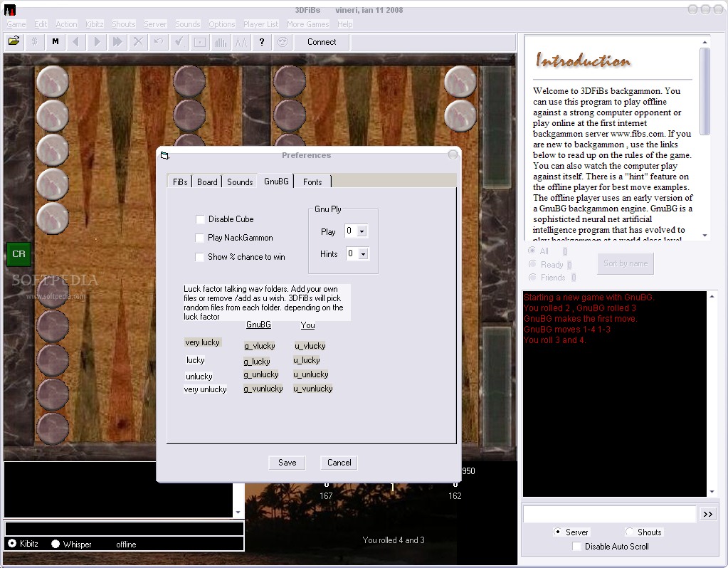This screenshot has height=568, width=728.
Task: Open the Player List menu
Action: (x=261, y=24)
